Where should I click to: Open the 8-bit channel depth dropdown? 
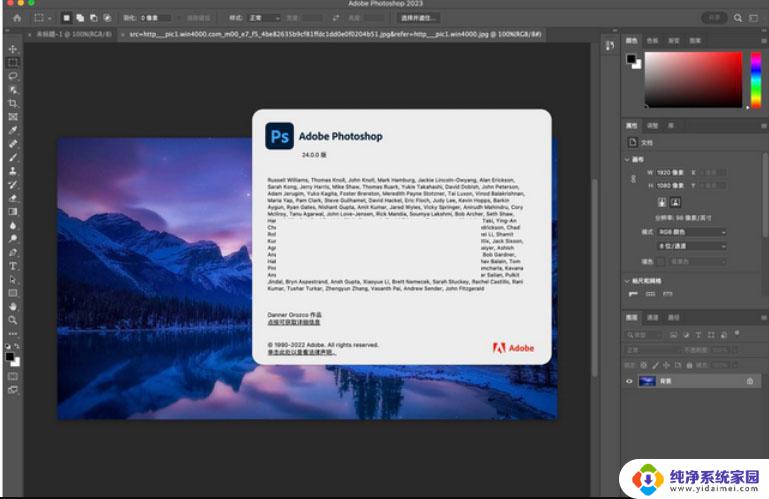[692, 246]
